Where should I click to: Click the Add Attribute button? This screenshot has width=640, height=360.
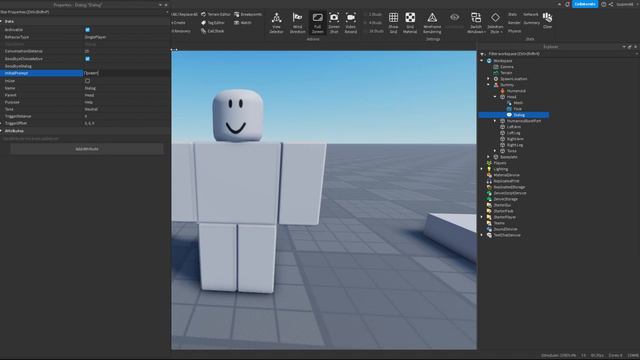coord(87,149)
